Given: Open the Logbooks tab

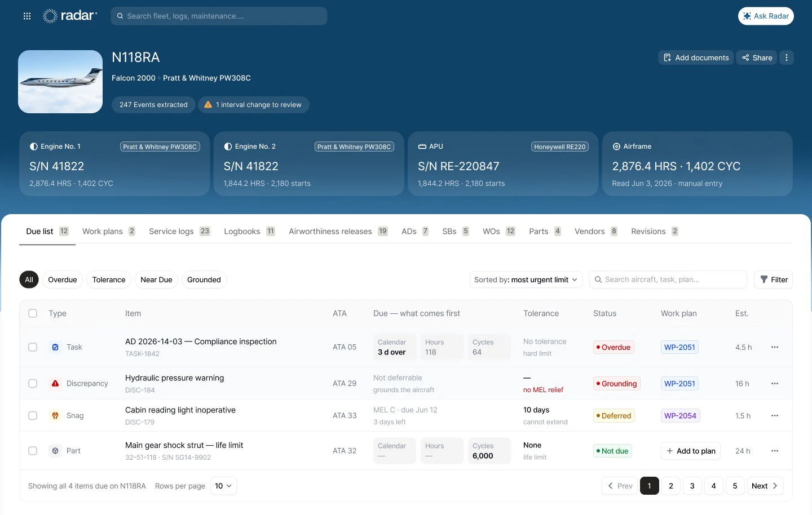Looking at the screenshot, I should click(x=249, y=232).
